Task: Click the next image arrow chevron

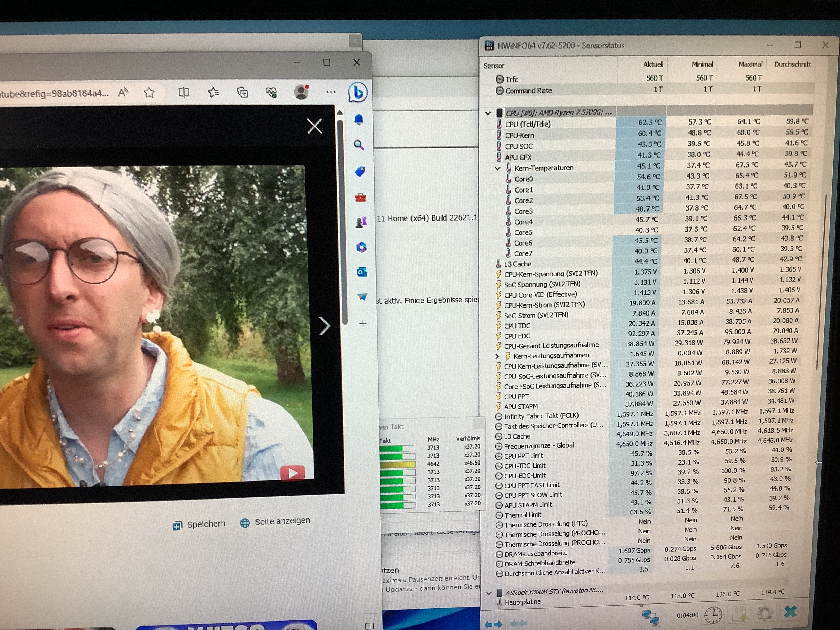Action: (325, 326)
